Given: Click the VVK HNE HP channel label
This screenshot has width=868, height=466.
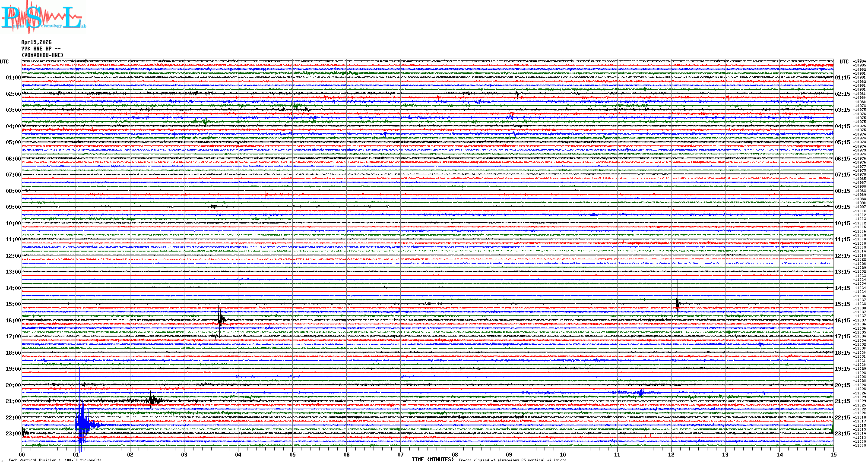Looking at the screenshot, I should point(41,49).
